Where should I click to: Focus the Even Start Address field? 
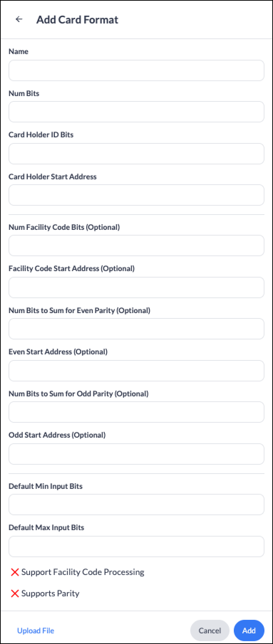[x=136, y=371]
